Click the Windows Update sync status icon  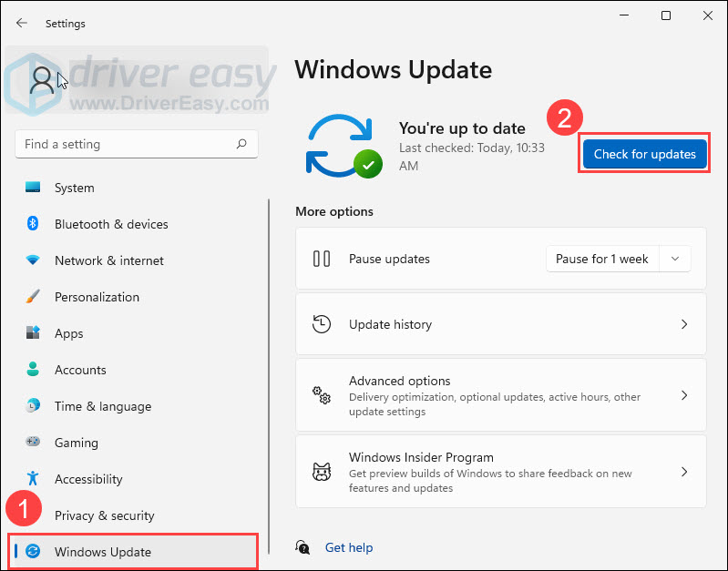tap(342, 146)
